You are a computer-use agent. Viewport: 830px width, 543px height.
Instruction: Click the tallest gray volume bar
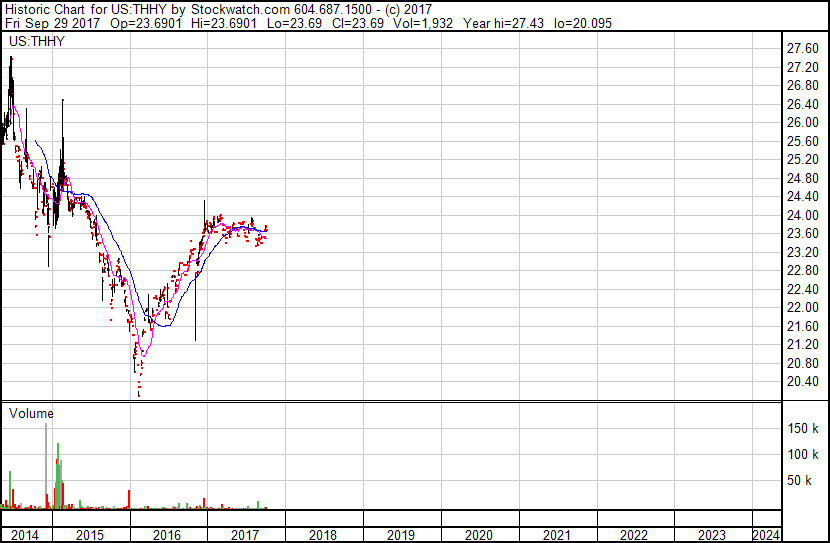(46, 466)
